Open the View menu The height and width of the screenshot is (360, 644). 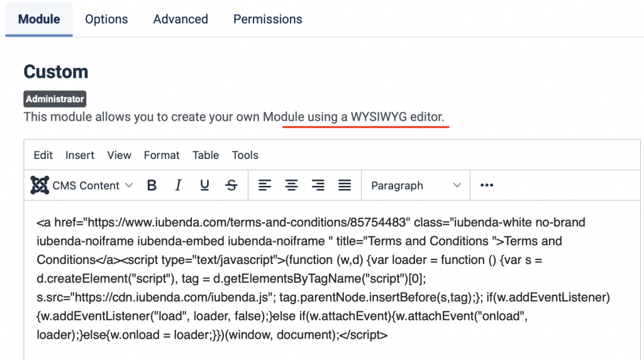click(119, 155)
